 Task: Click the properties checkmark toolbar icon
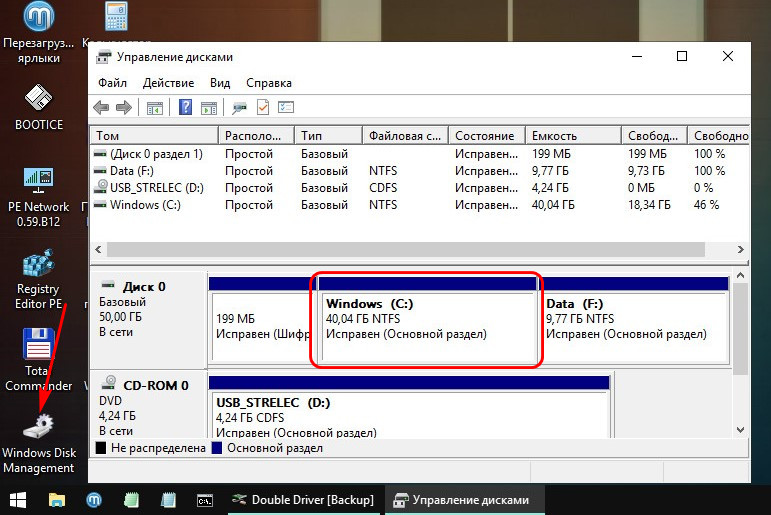click(x=263, y=107)
